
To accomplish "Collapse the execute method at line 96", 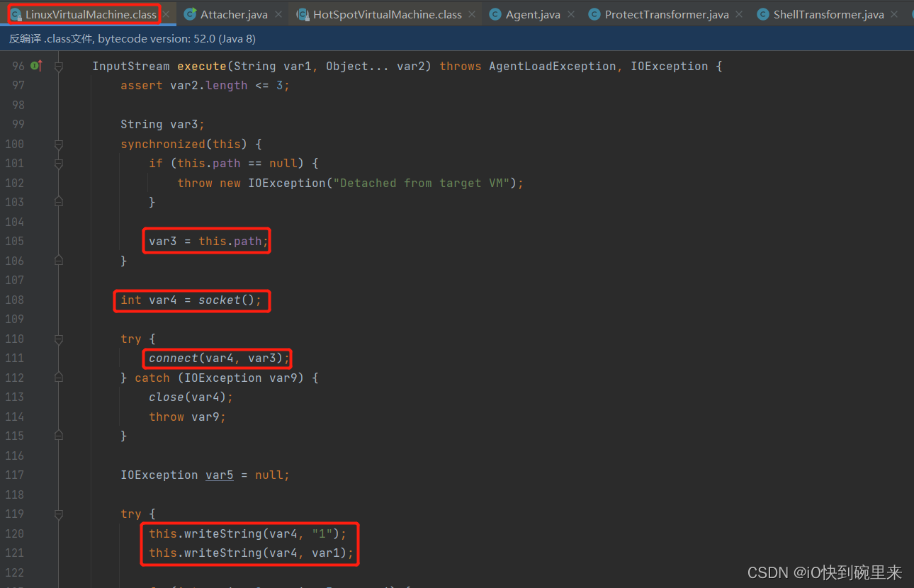I will (59, 67).
